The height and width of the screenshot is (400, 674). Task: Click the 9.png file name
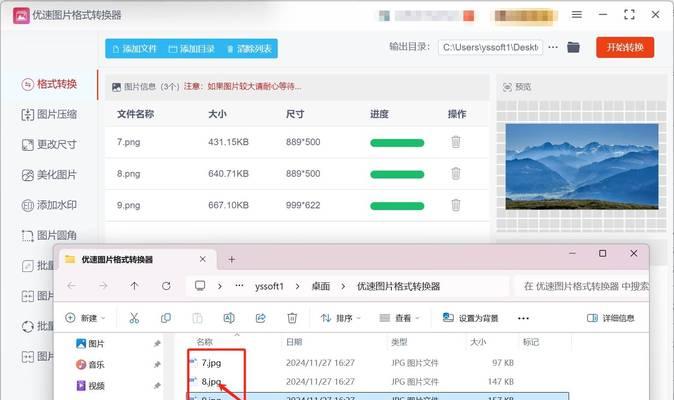129,205
